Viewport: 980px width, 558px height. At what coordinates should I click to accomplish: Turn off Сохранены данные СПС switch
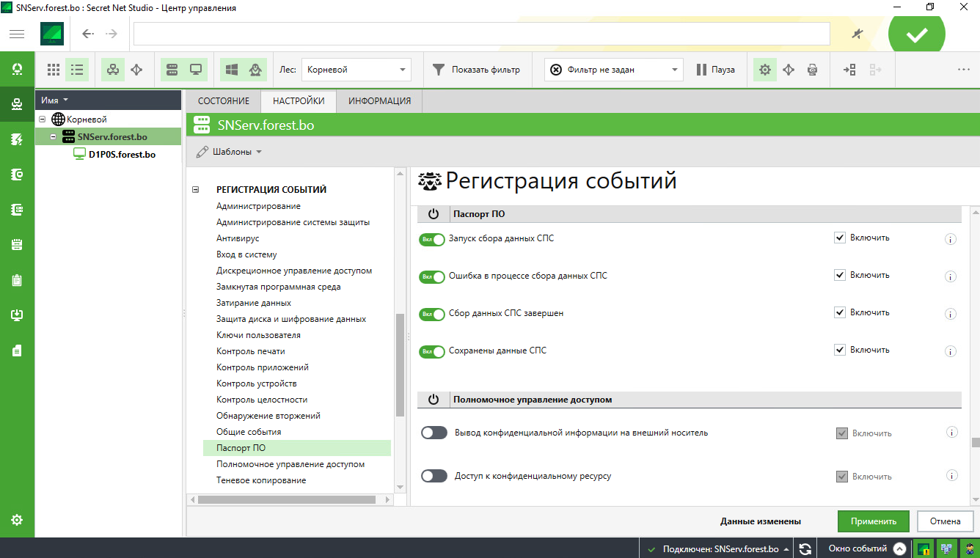(x=432, y=351)
